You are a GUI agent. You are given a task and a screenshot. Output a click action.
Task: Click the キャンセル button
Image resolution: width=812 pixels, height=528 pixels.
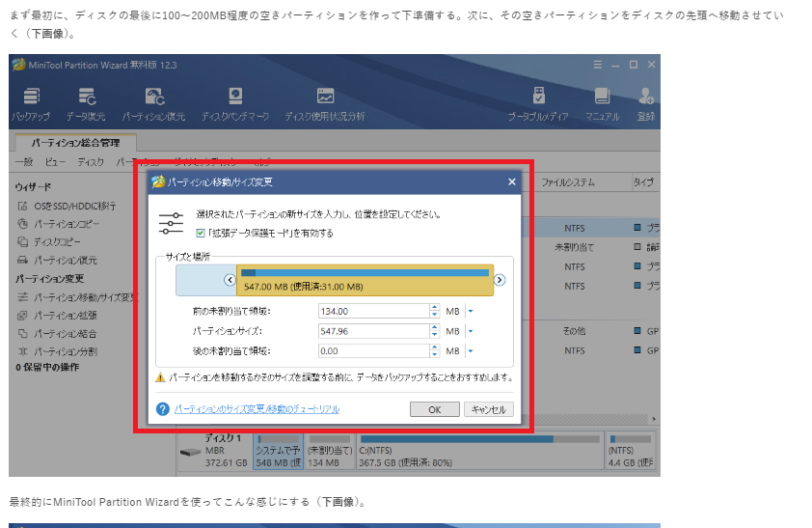click(488, 409)
